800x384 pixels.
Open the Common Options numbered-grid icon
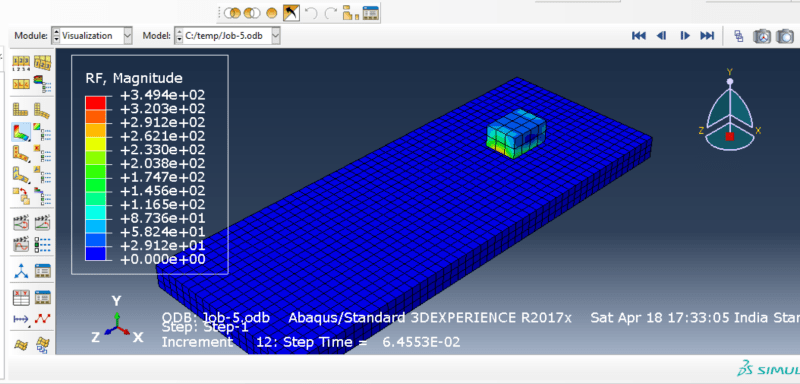[x=20, y=63]
